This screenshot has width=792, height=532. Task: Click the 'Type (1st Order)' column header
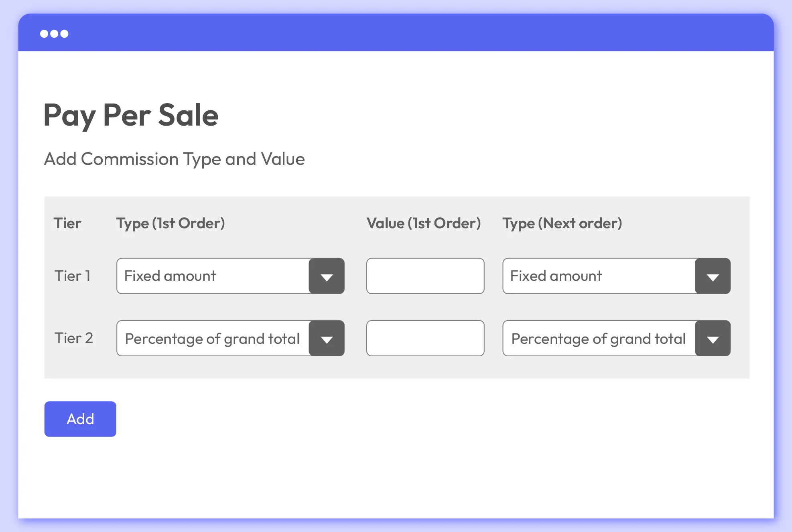coord(171,223)
